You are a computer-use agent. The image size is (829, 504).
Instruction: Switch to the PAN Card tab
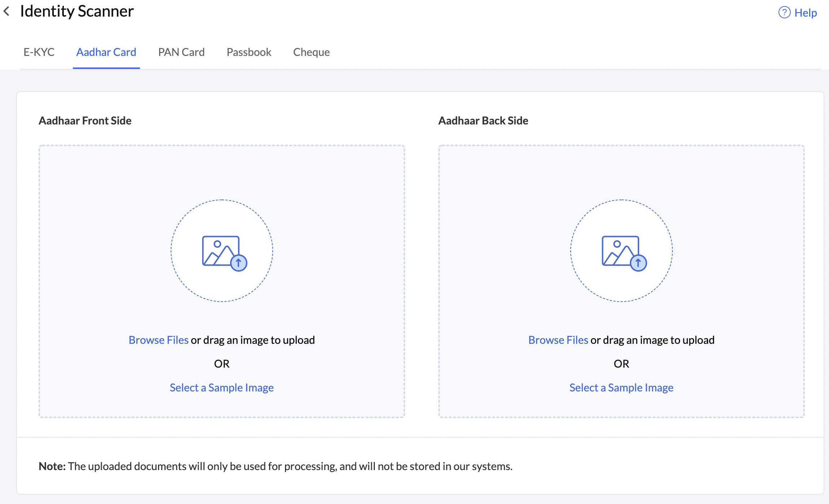181,52
